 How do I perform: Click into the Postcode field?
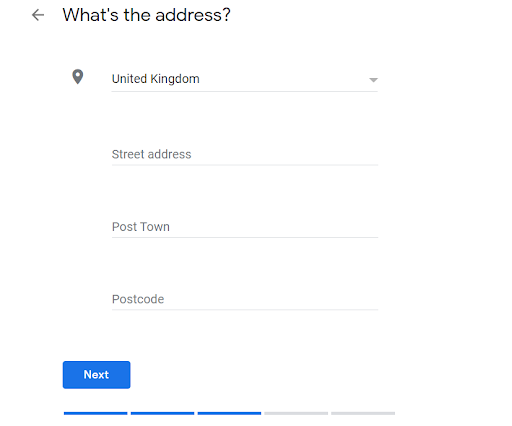[x=245, y=299]
